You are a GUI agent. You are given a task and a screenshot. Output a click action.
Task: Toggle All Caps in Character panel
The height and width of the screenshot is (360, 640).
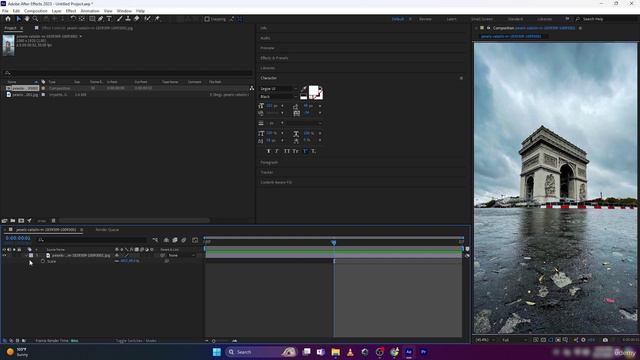pos(287,151)
